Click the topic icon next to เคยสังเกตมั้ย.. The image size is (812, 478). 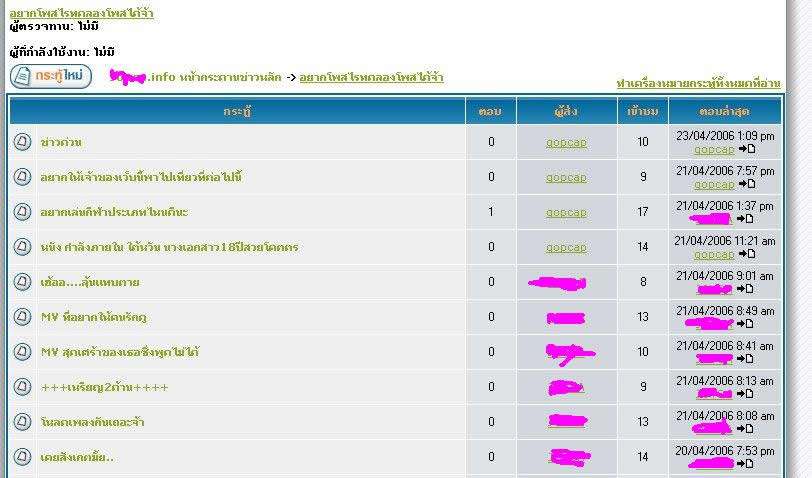pos(22,457)
